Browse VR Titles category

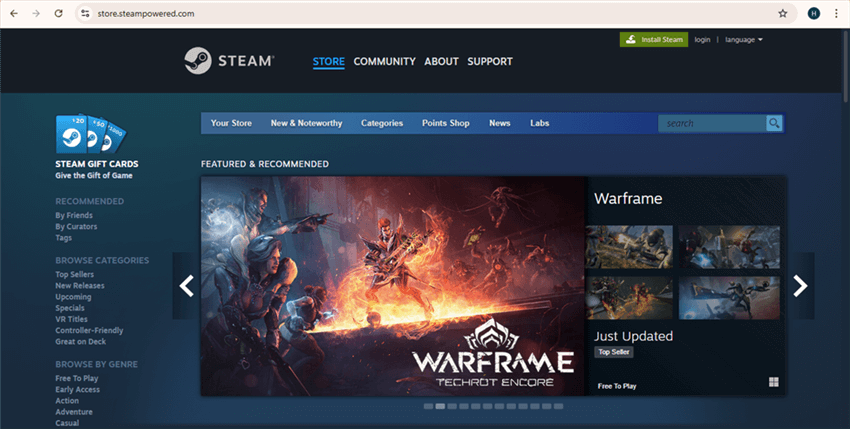pyautogui.click(x=71, y=319)
